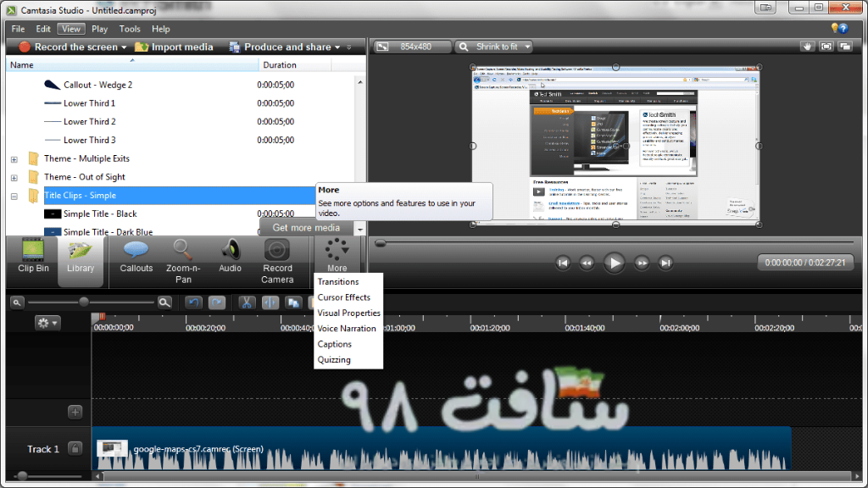Select Captions from the More menu

(x=334, y=344)
